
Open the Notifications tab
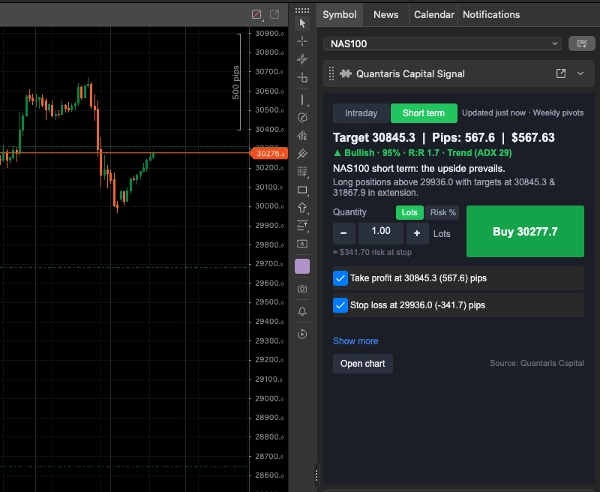pos(491,15)
